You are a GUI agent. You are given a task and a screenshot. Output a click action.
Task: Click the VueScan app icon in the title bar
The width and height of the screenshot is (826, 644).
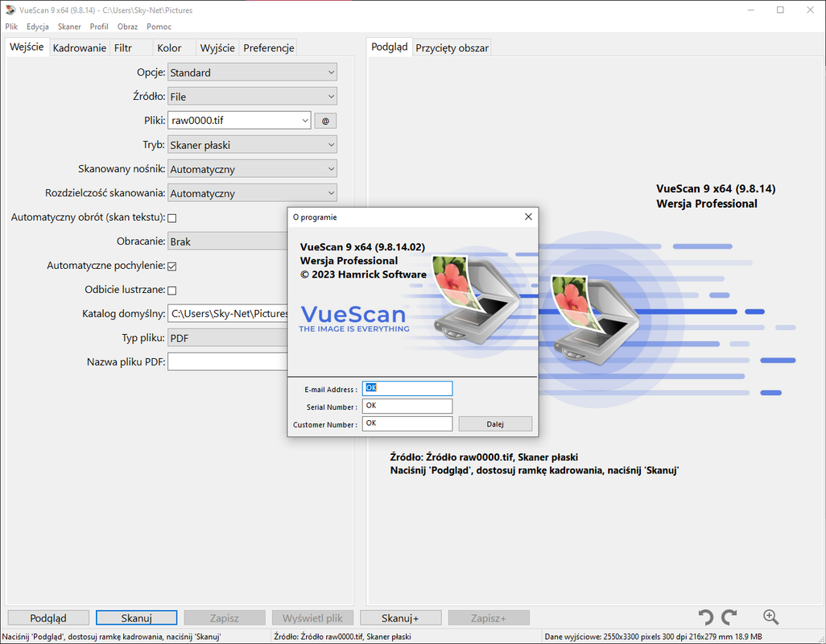pos(10,10)
